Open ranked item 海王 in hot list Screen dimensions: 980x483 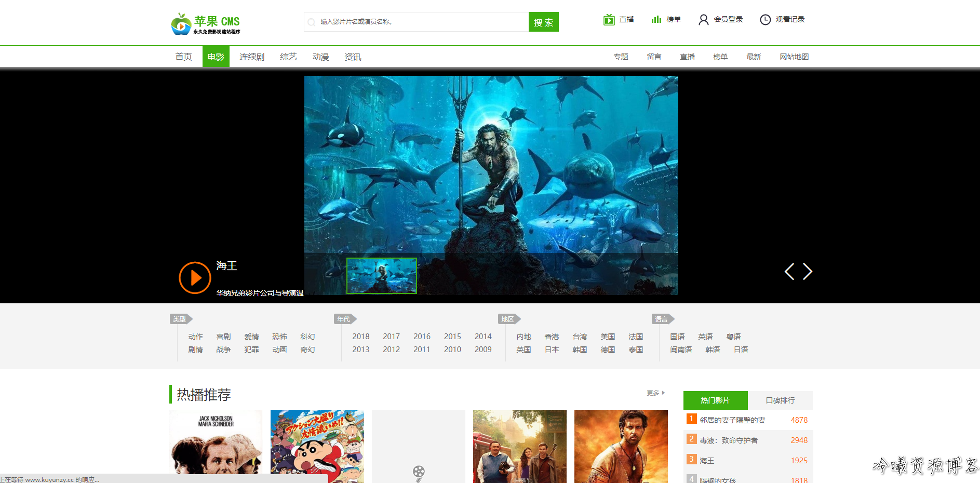(x=707, y=461)
